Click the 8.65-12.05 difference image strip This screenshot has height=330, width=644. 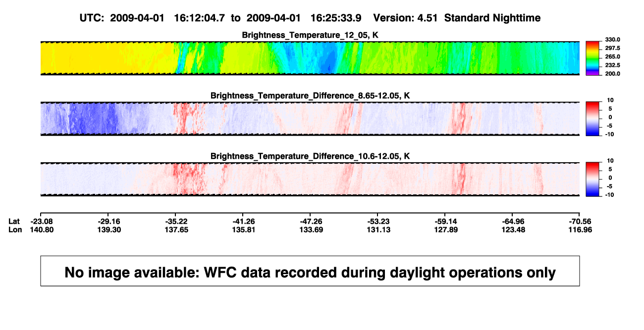pos(310,118)
